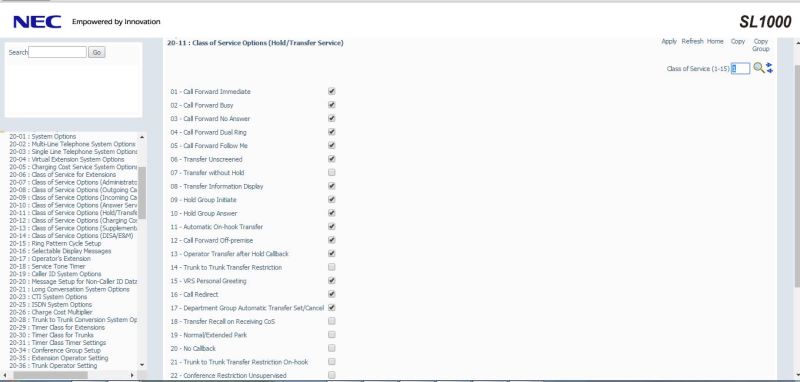Click Refresh link

(692, 41)
